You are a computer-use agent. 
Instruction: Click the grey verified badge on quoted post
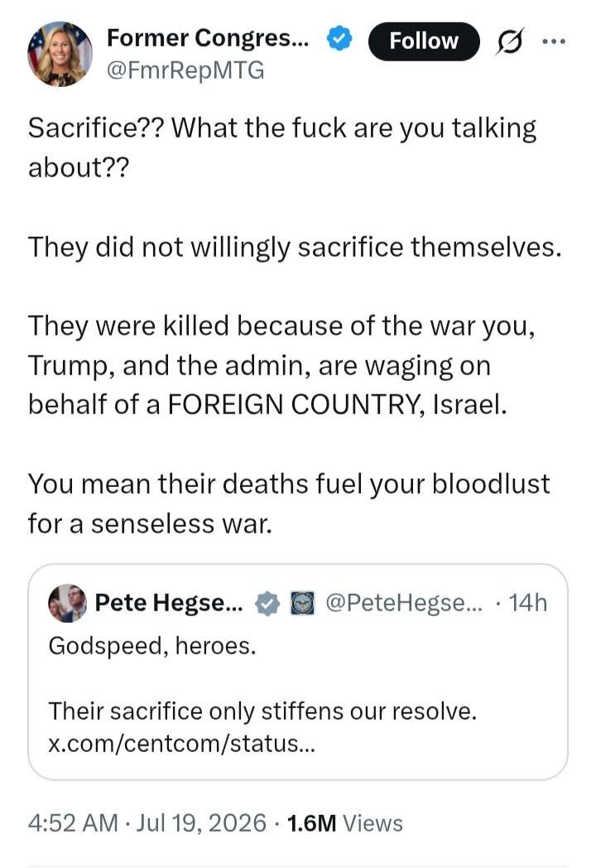pyautogui.click(x=267, y=604)
